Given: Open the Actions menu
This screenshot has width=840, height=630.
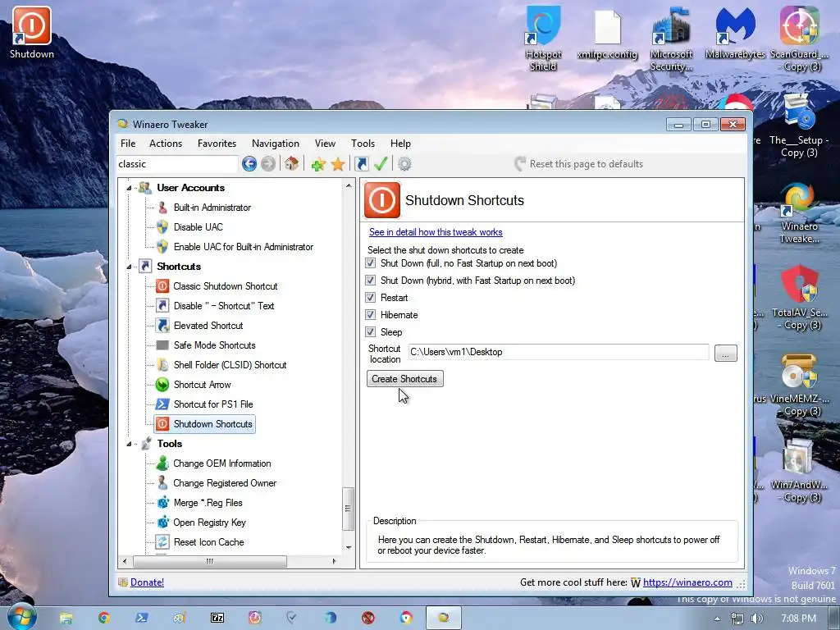Looking at the screenshot, I should [x=166, y=143].
